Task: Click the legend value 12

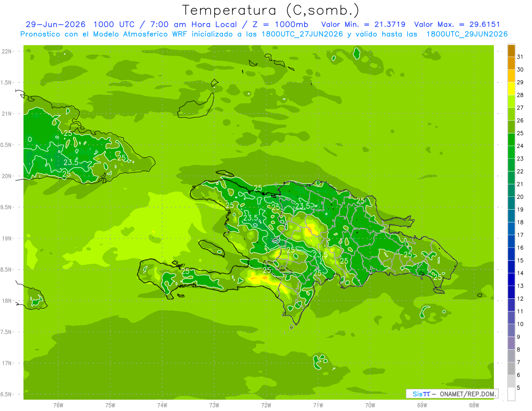Action: click(520, 299)
